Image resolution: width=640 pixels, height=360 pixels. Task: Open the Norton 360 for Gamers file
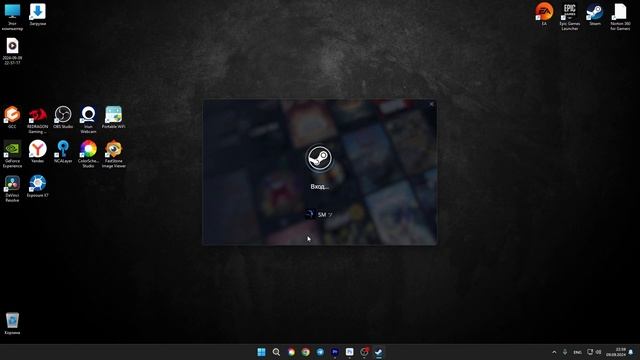(x=620, y=17)
